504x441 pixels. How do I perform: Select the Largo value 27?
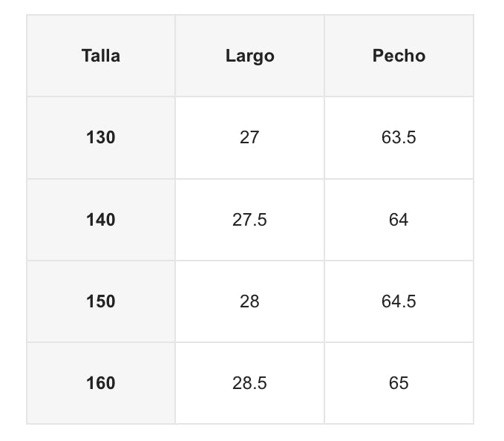pyautogui.click(x=249, y=137)
